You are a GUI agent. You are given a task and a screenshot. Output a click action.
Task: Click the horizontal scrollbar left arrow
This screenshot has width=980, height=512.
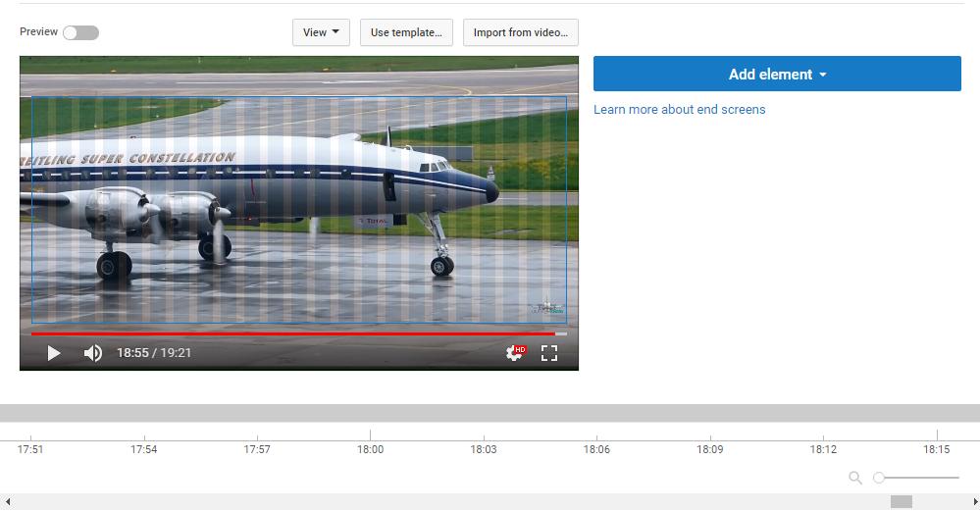click(8, 501)
